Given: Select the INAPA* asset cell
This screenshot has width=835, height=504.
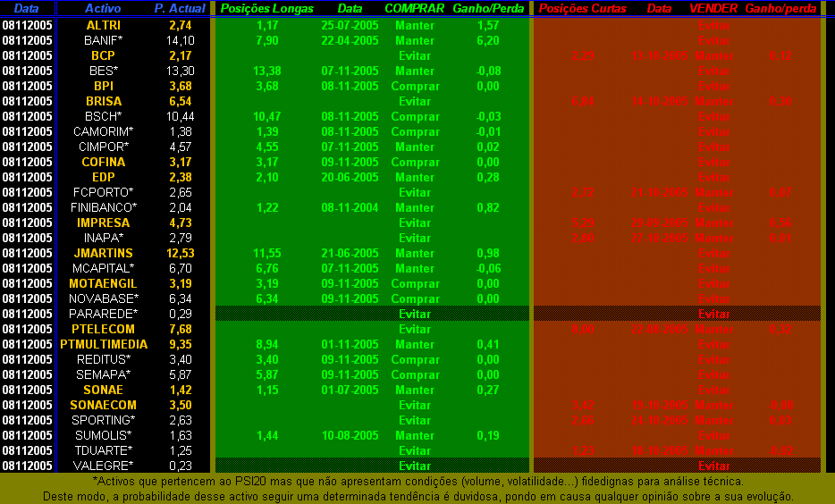Looking at the screenshot, I should 104,238.
